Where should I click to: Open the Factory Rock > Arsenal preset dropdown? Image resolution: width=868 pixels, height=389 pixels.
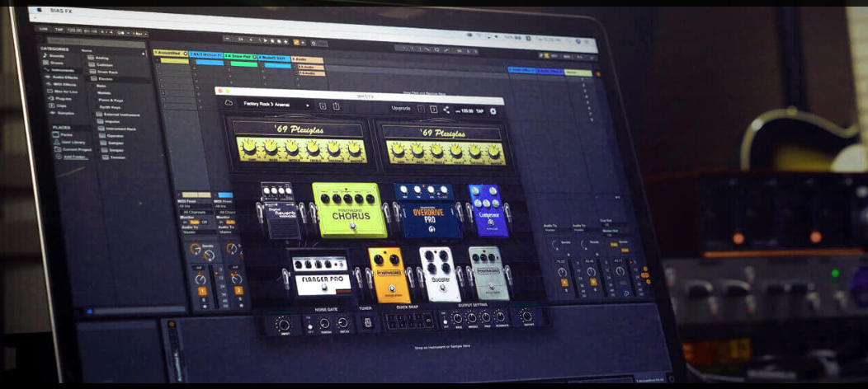click(x=276, y=105)
